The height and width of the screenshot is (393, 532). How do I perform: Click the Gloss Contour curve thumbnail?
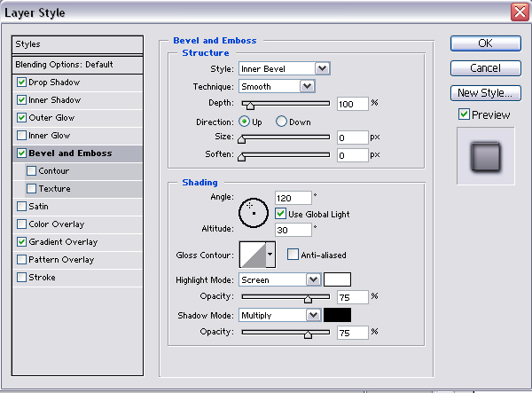252,255
